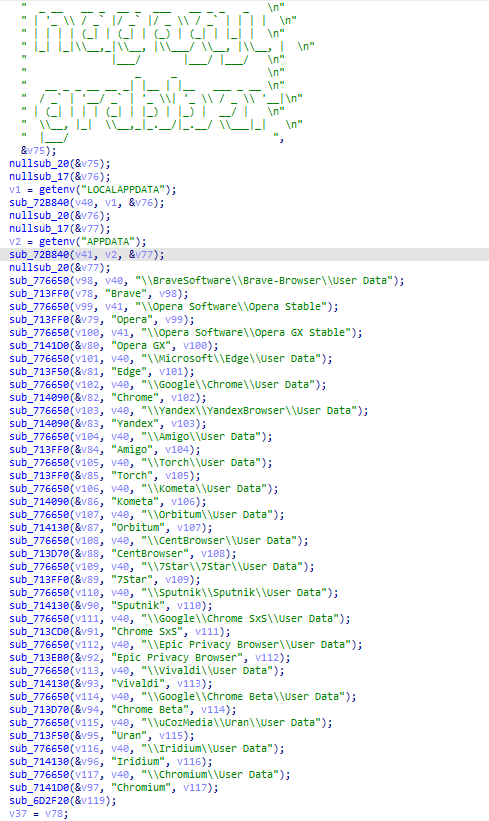
Task: Click the quoted "CentBrowser" name string
Action: 150,553
